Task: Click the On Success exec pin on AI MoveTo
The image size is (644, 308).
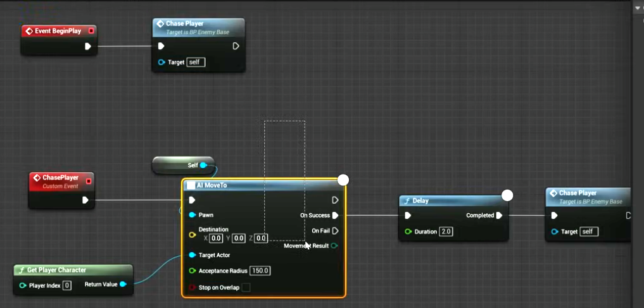Action: (335, 216)
